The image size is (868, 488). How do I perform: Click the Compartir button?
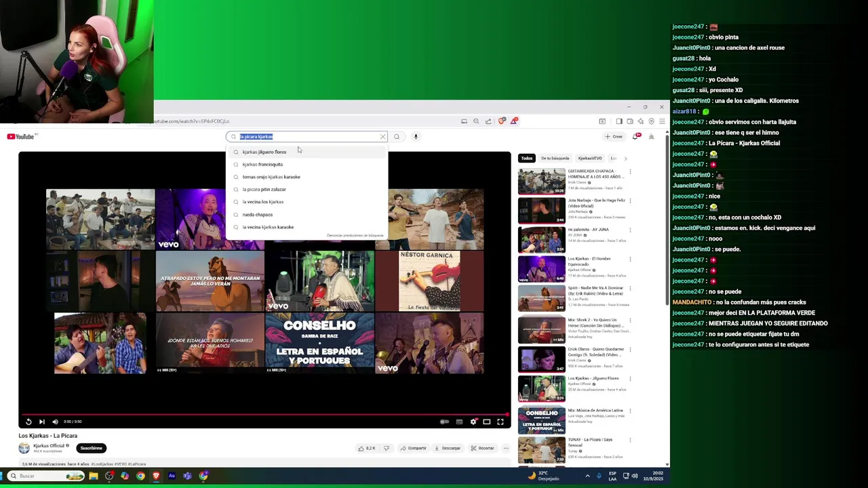point(413,448)
